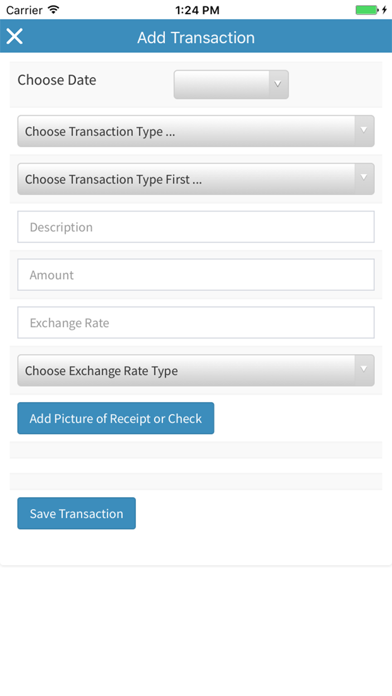Screen dimensions: 392x696
Task: Tap Add Picture of Receipt or Check
Action: (x=116, y=418)
